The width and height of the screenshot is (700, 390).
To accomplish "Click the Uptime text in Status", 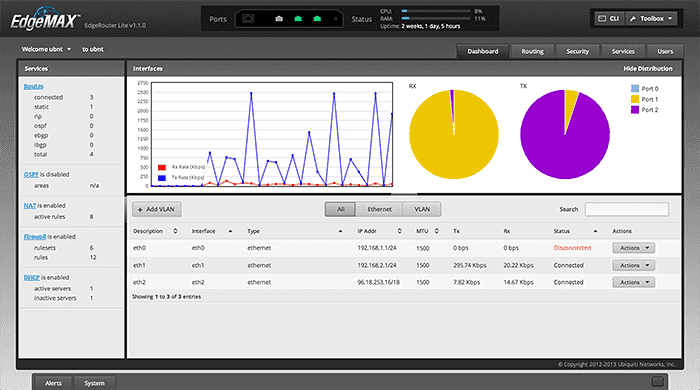I will [x=420, y=26].
